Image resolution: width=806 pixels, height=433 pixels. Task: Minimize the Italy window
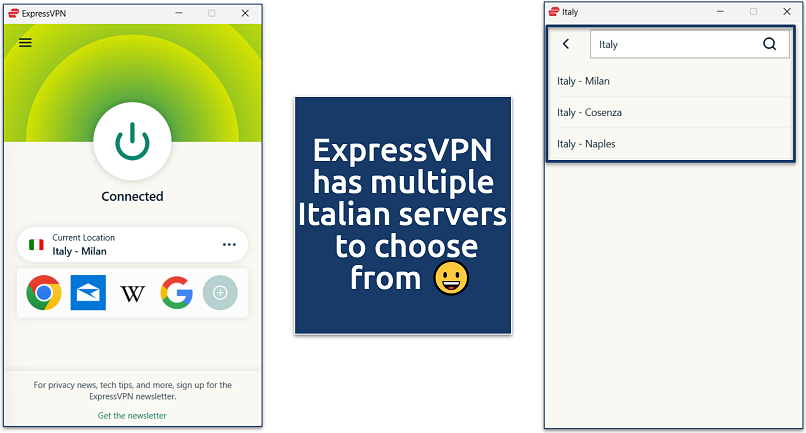click(720, 12)
